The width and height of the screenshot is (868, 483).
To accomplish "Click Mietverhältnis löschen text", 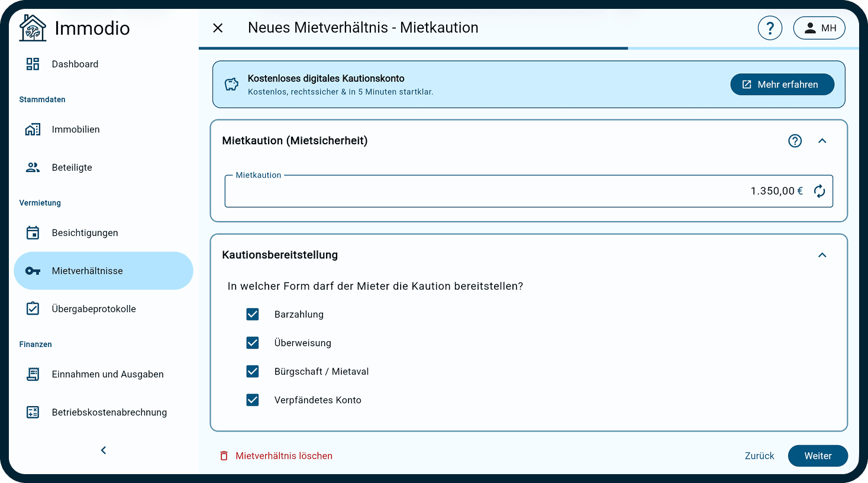I will tap(284, 456).
